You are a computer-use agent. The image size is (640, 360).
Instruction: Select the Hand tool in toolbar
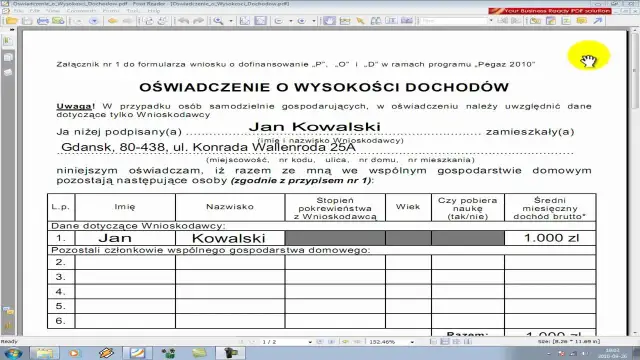pyautogui.click(x=329, y=21)
